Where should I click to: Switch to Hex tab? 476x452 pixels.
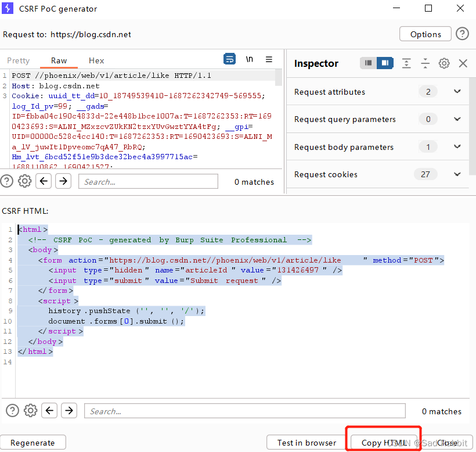tap(96, 60)
